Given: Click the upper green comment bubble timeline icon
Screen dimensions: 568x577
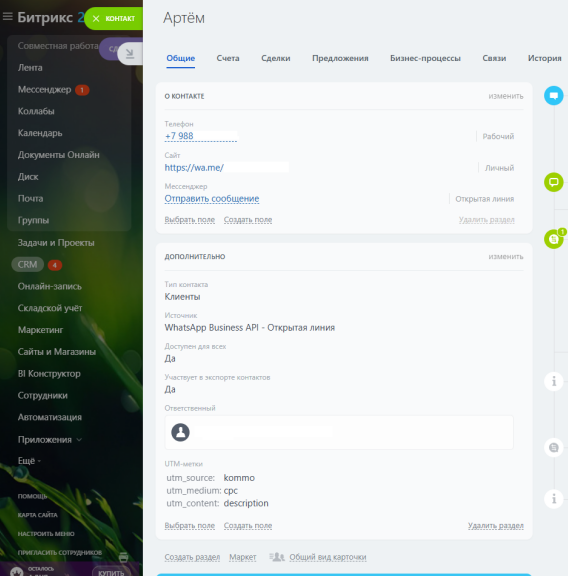Looking at the screenshot, I should (554, 182).
